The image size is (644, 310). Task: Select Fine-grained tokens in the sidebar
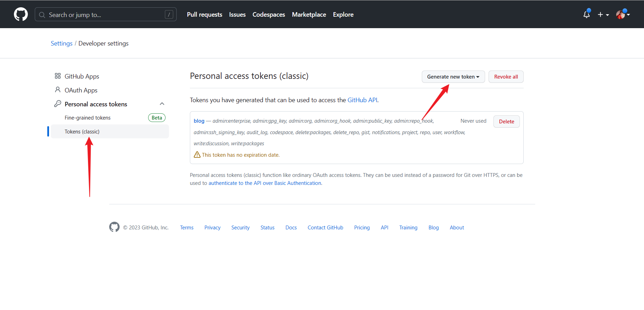[x=88, y=118]
